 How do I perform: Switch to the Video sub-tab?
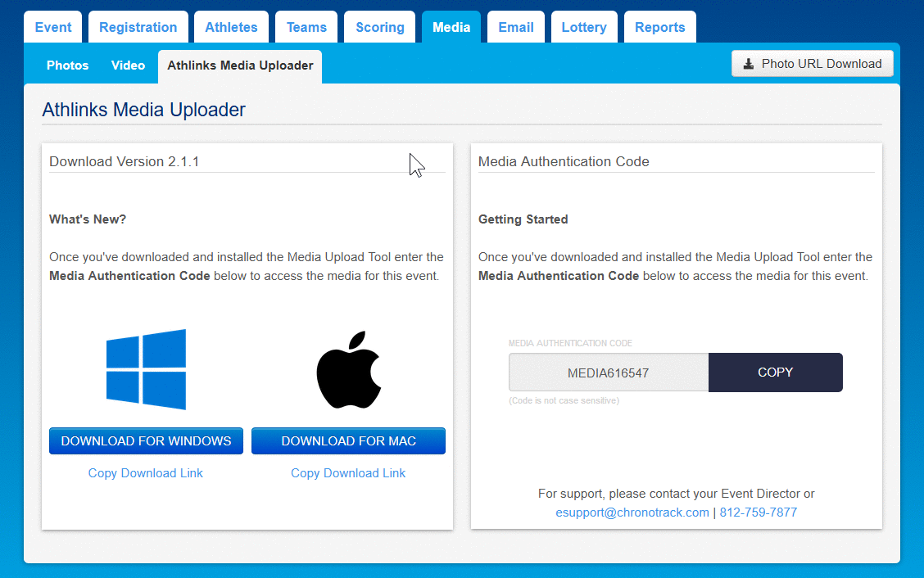pos(128,65)
